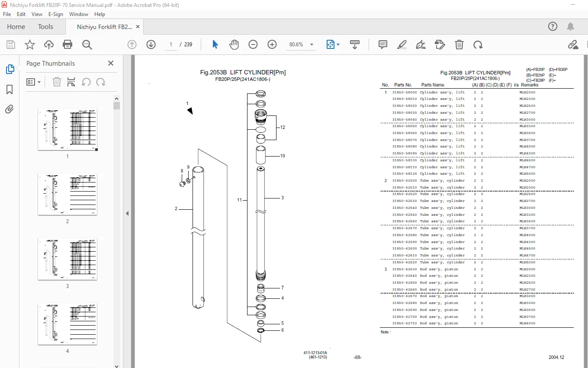Open the Help menu

pos(100,14)
